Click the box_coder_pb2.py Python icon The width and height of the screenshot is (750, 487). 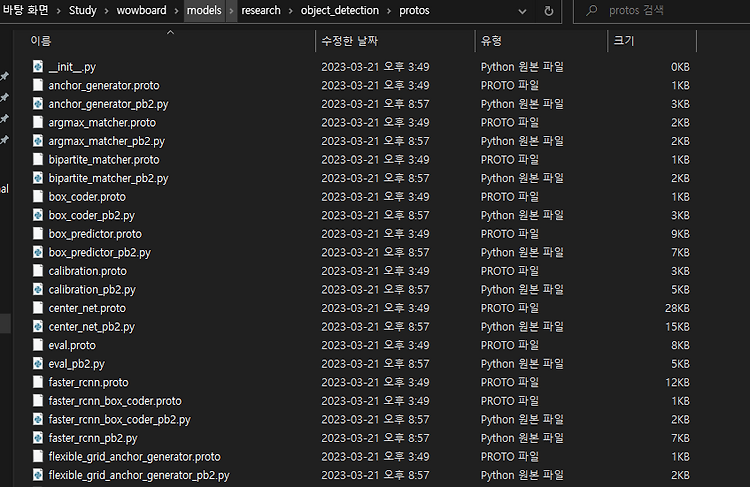pos(38,215)
